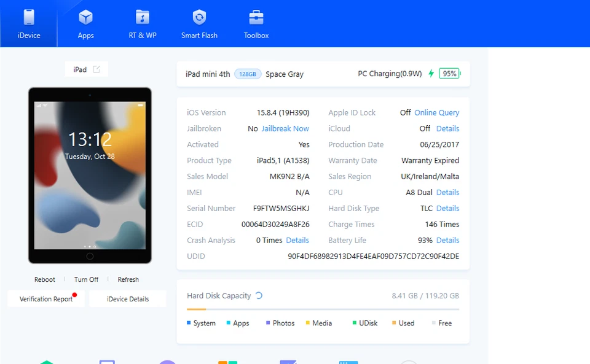Screen dimensions: 590x364
Task: Click the iPad screen preview thumbnail
Action: [x=90, y=176]
